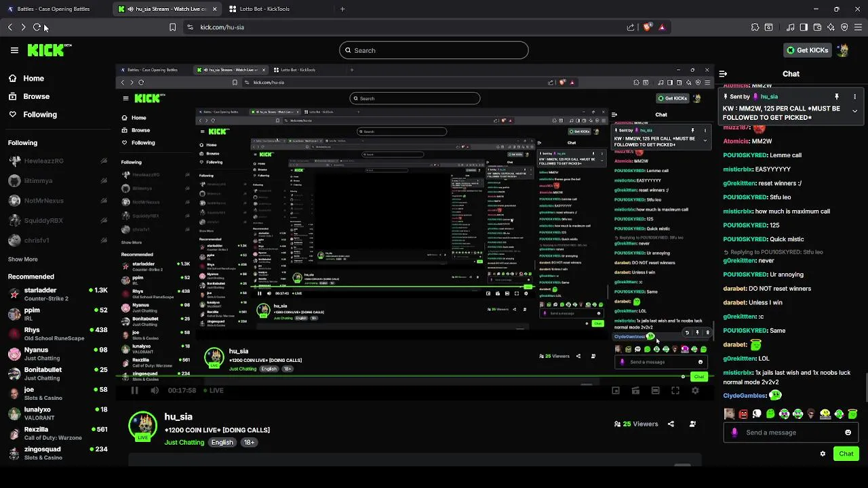Open the emoji picker in message box
The image size is (868, 488).
tap(848, 432)
